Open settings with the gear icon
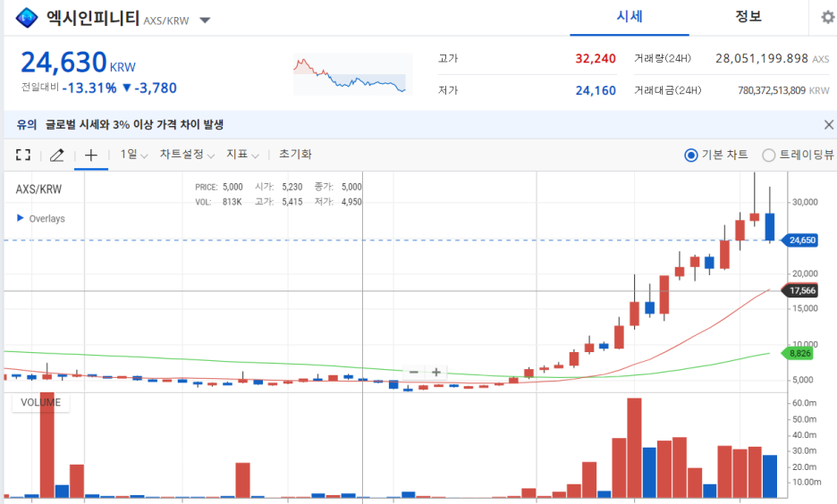 click(828, 18)
